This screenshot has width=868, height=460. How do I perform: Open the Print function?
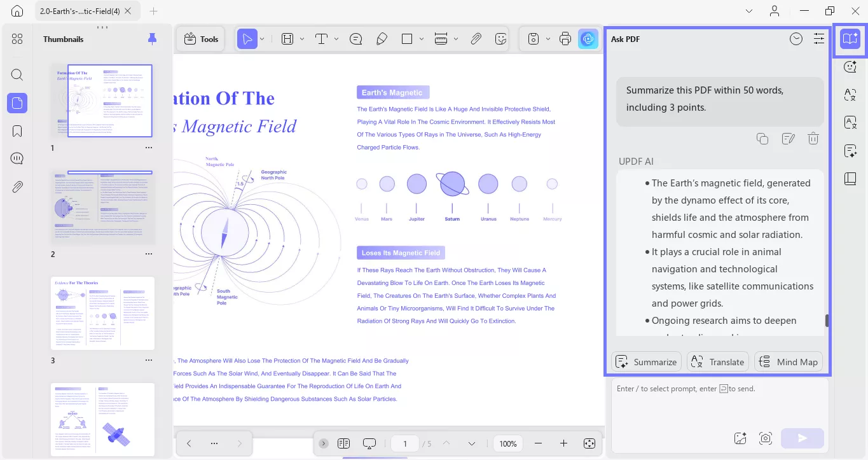click(565, 38)
